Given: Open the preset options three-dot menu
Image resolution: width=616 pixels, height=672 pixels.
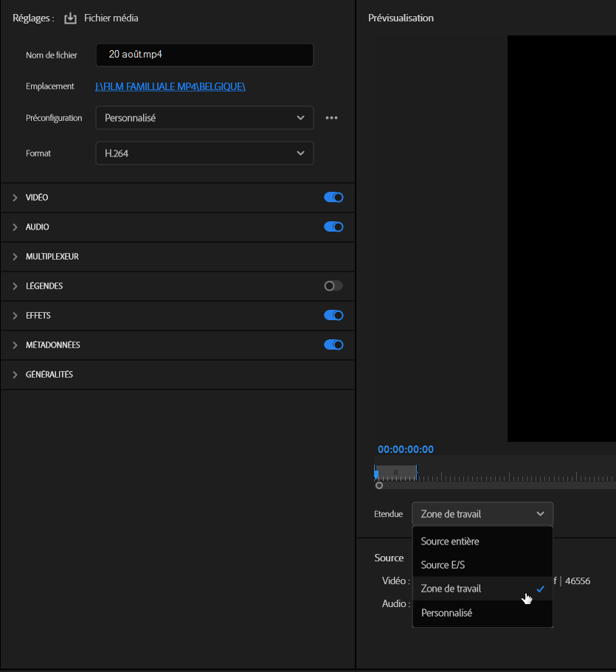Looking at the screenshot, I should coord(331,118).
